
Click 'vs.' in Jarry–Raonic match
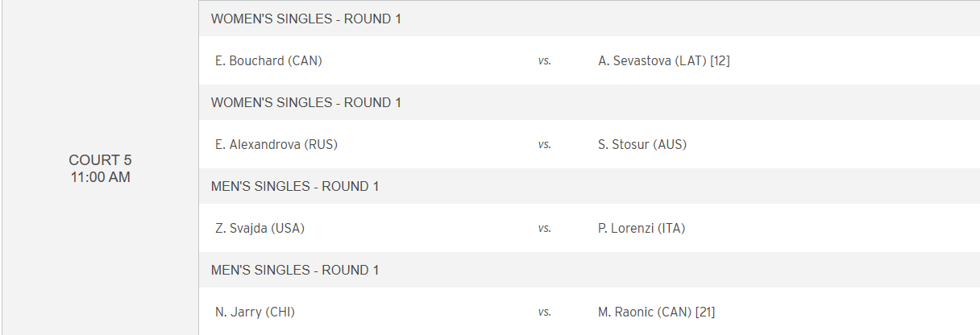point(545,312)
